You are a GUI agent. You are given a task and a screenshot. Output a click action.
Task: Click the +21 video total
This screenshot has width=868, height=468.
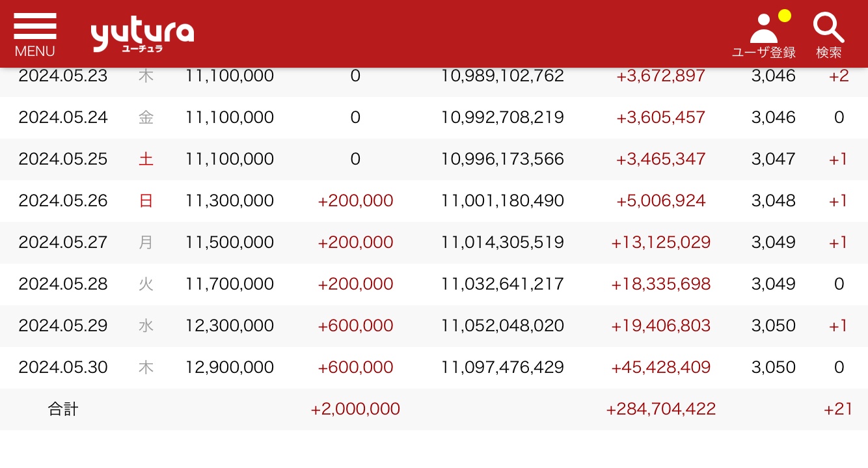pyautogui.click(x=838, y=409)
